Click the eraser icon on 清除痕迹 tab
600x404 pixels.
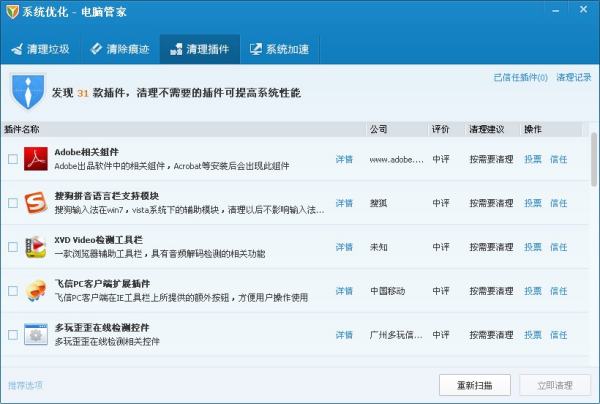[96, 49]
